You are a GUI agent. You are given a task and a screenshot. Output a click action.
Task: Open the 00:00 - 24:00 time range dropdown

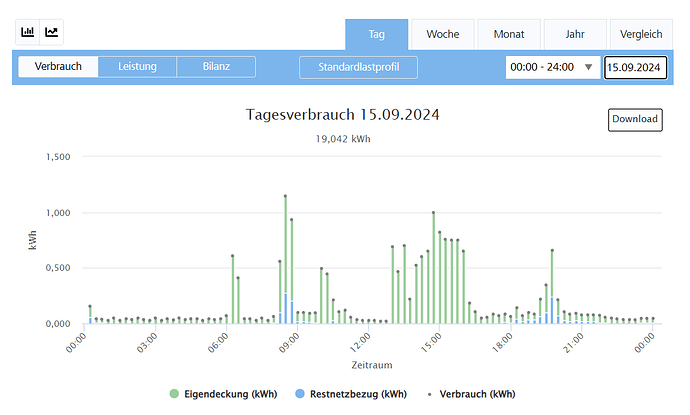click(x=553, y=67)
